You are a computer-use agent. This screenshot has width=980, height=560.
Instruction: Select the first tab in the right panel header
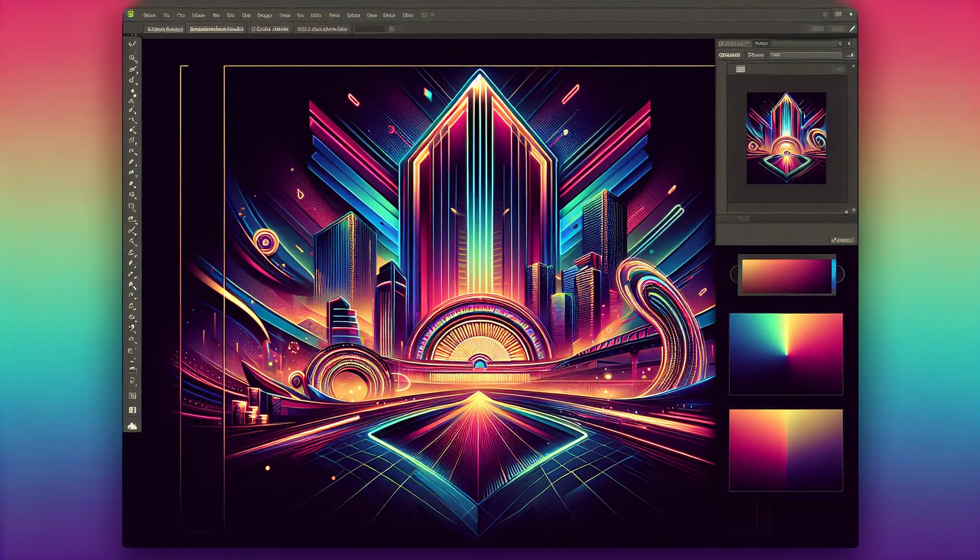pos(733,43)
